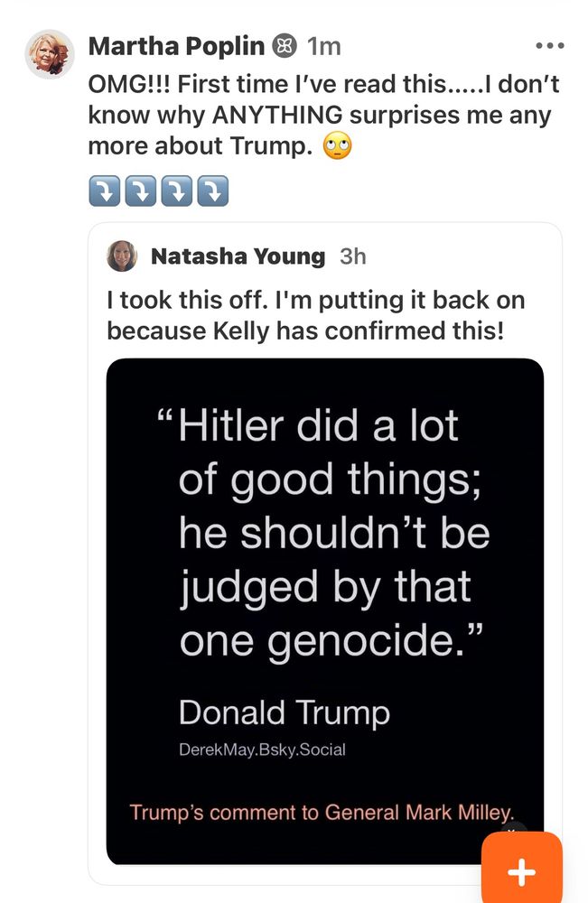
Task: Open the Natasha Young username link
Action: coord(238,256)
